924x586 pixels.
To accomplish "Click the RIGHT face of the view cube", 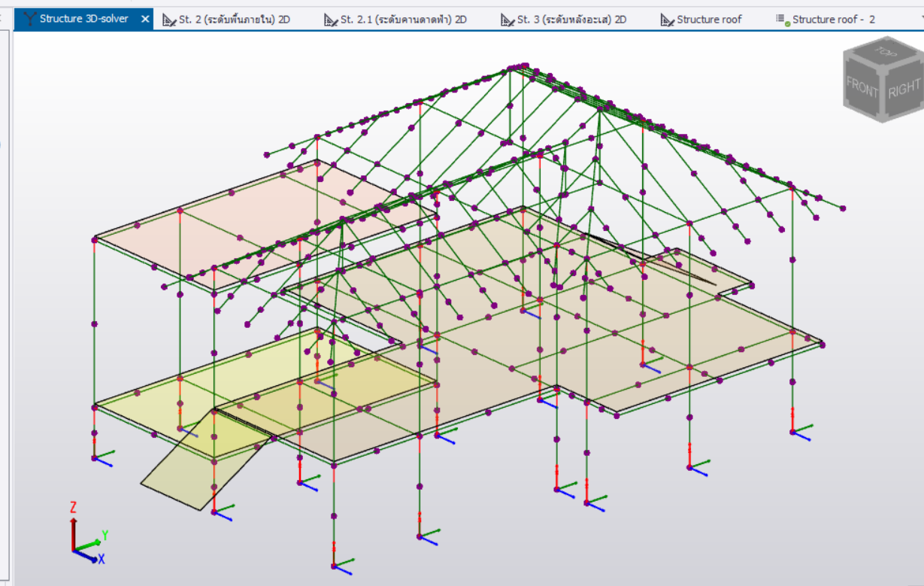I will pos(903,90).
